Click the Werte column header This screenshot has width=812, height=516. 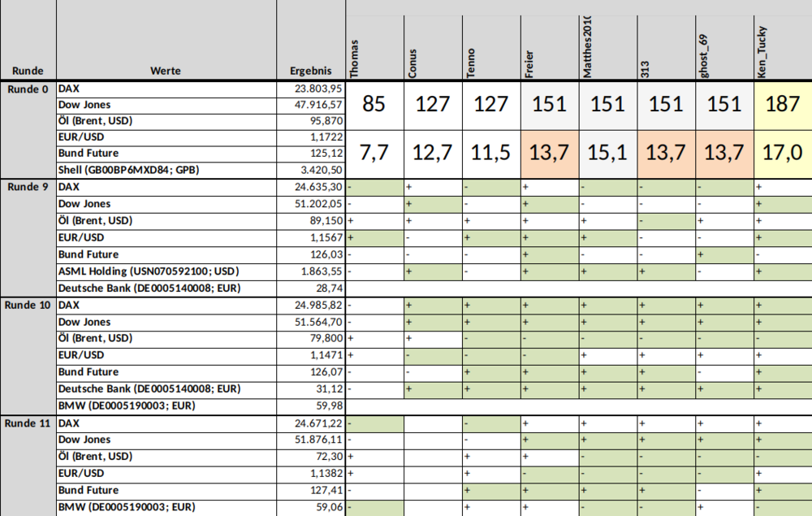pyautogui.click(x=166, y=71)
